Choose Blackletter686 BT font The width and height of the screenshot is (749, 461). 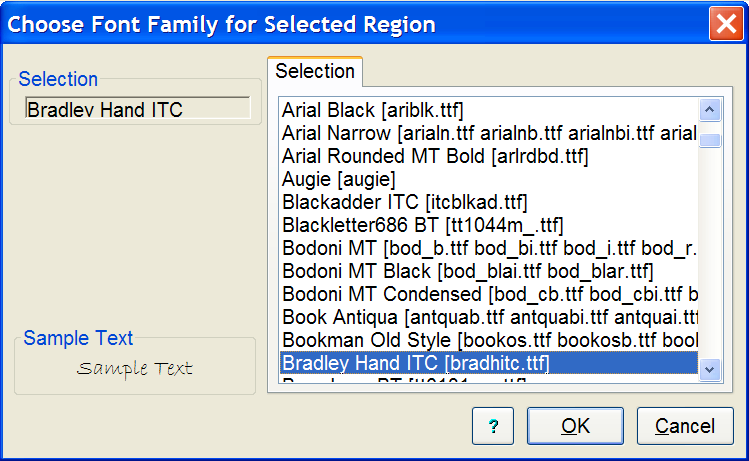point(423,224)
